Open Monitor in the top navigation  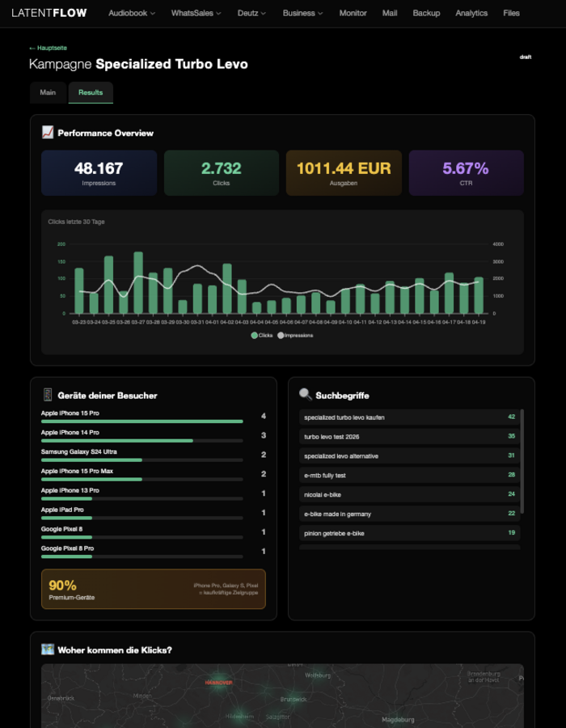[x=353, y=14]
